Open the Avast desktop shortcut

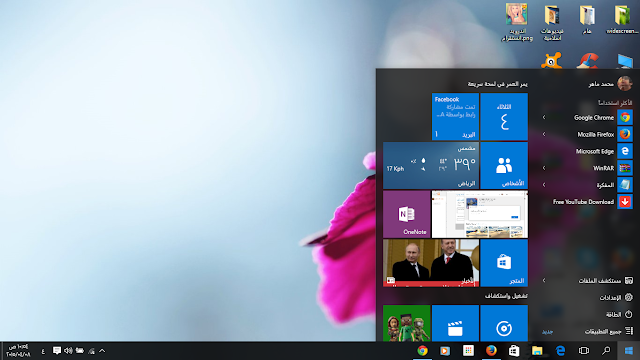(551, 61)
